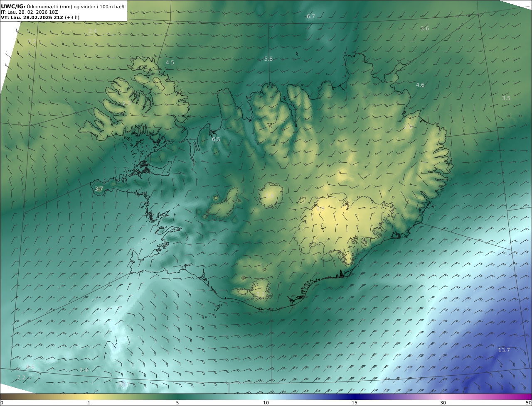Click the 6.5 precipitation value label
The height and width of the screenshot is (406, 532).
point(216,139)
